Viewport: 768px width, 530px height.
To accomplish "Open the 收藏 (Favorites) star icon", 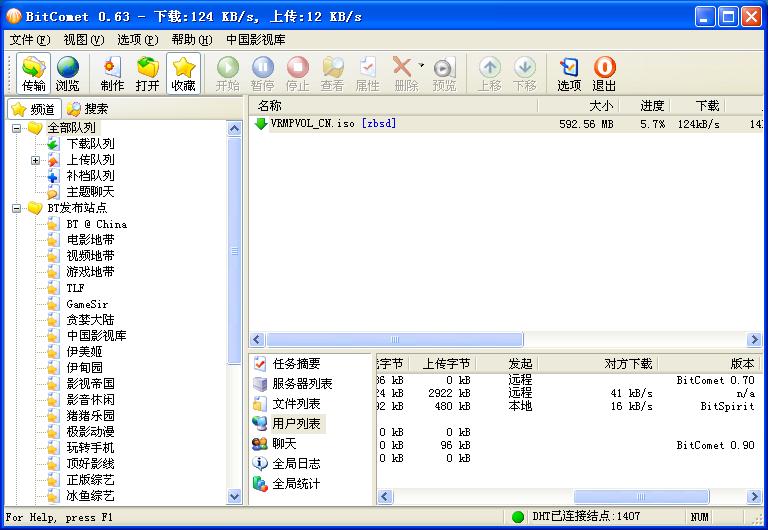I will click(183, 73).
